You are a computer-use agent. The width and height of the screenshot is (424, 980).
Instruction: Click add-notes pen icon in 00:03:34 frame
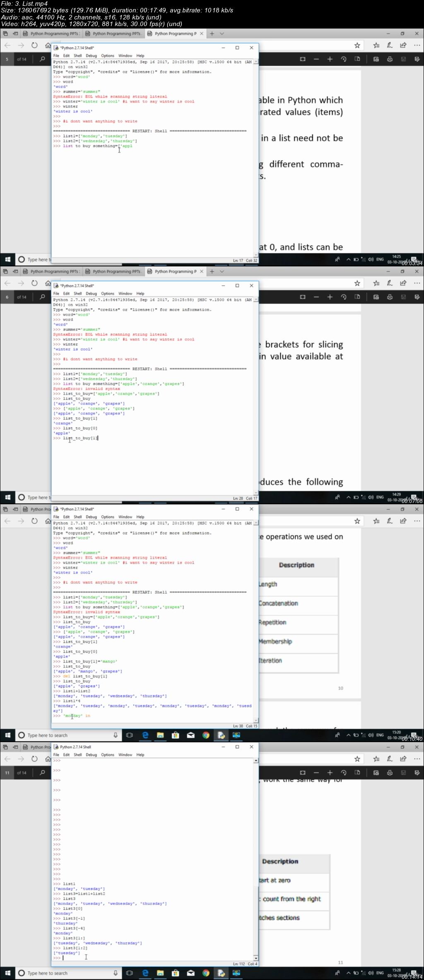(390, 46)
